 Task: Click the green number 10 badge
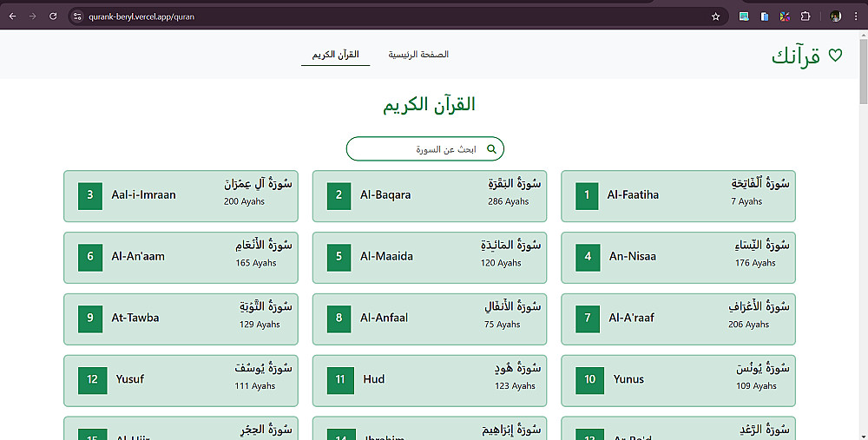pyautogui.click(x=590, y=381)
